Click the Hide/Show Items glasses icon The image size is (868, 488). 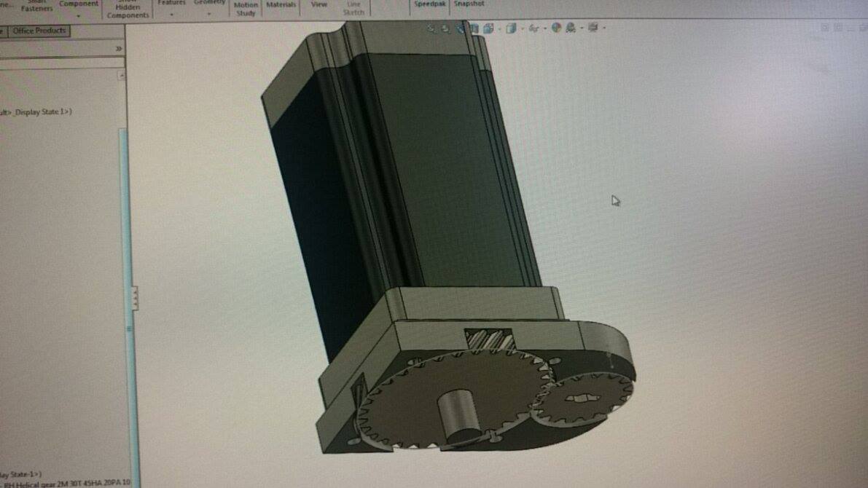click(x=533, y=28)
